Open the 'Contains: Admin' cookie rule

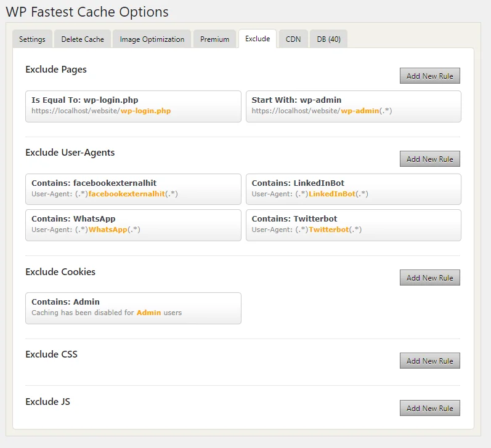coord(134,308)
